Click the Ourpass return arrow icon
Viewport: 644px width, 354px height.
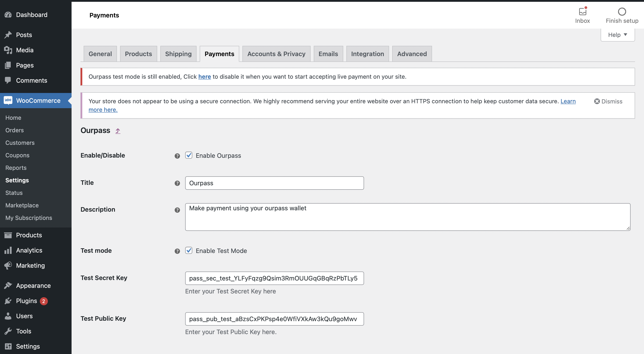[x=118, y=131]
